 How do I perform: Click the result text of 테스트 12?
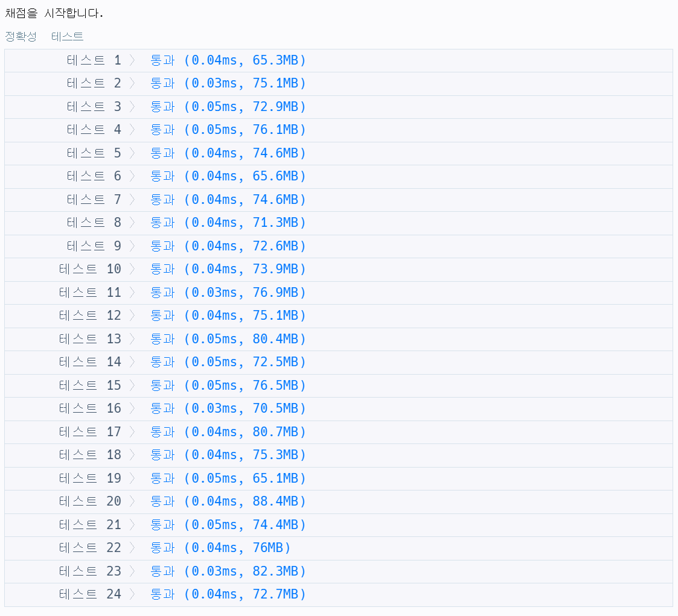[228, 316]
